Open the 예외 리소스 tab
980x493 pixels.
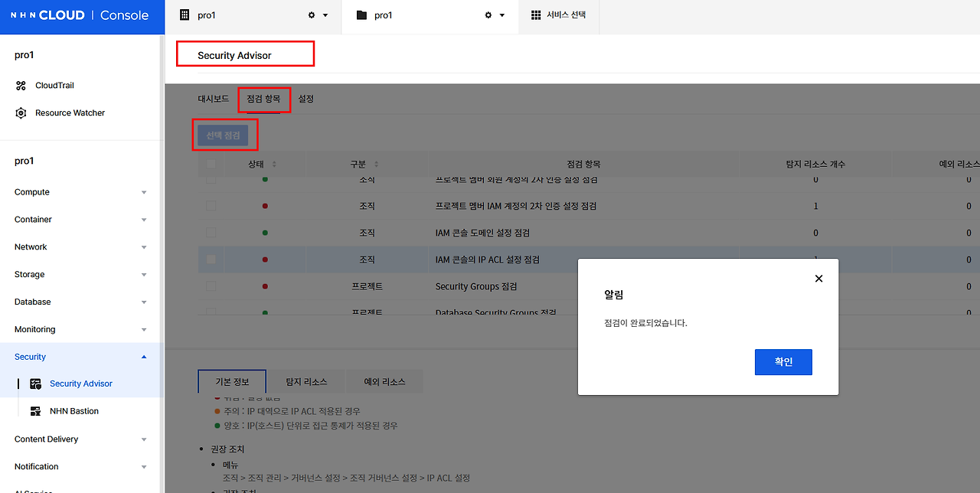click(384, 381)
